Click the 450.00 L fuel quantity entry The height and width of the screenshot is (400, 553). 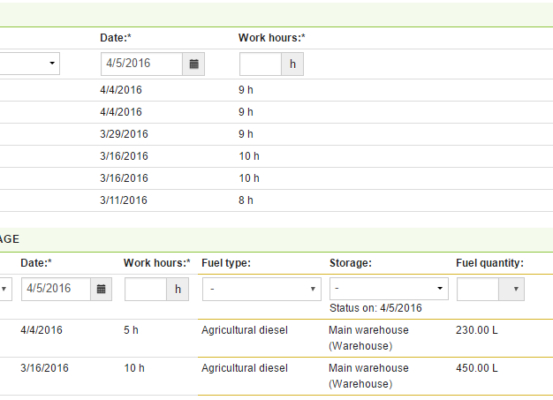476,368
